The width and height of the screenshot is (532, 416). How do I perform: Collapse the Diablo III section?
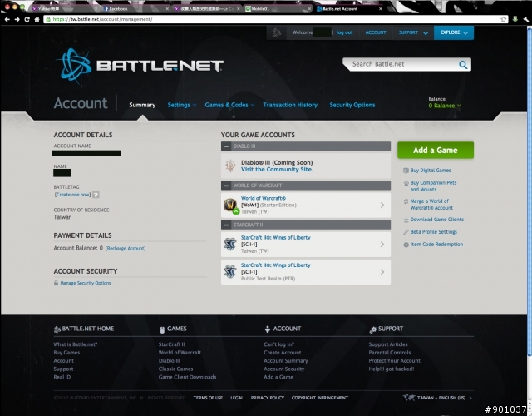pos(226,146)
